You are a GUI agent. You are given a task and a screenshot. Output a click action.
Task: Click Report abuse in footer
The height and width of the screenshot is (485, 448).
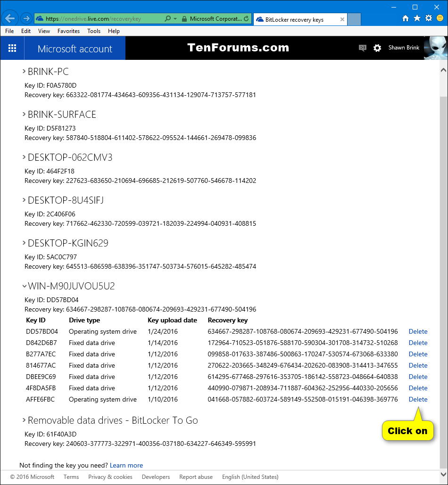tap(196, 477)
